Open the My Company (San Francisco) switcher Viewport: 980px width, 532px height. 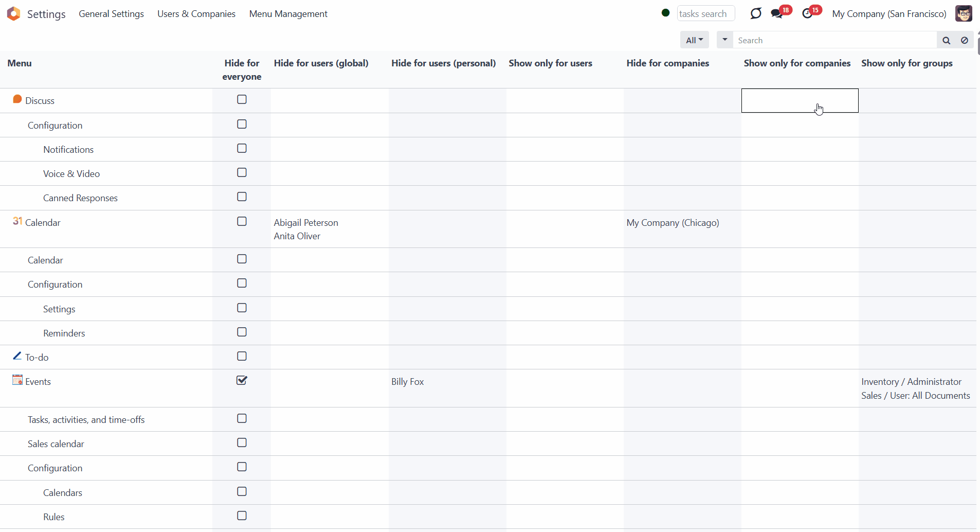[x=889, y=14]
